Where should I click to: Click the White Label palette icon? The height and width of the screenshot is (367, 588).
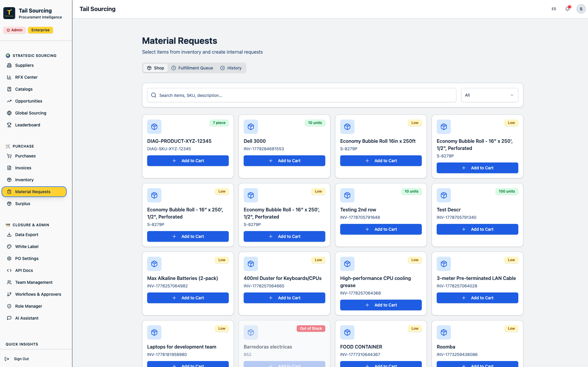coord(9,247)
